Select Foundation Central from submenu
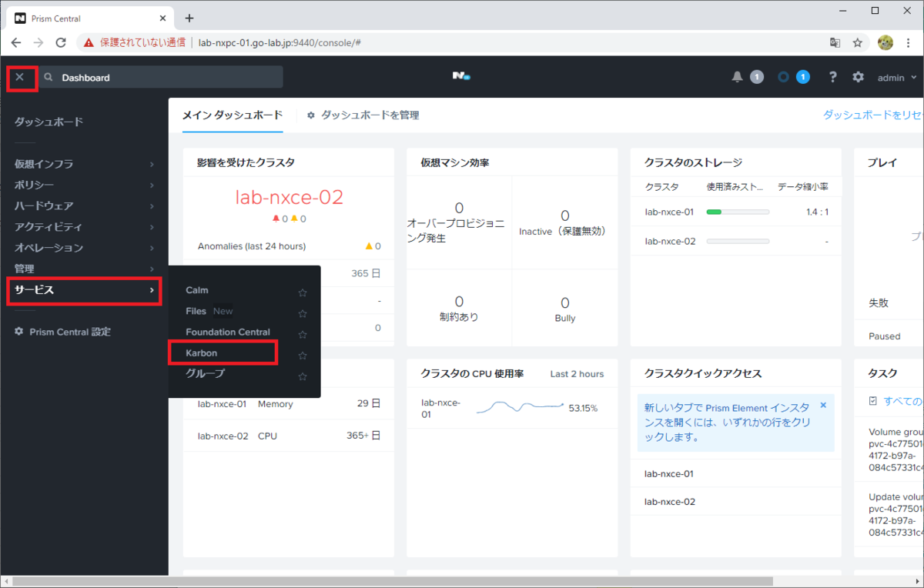The width and height of the screenshot is (924, 588). coord(228,332)
